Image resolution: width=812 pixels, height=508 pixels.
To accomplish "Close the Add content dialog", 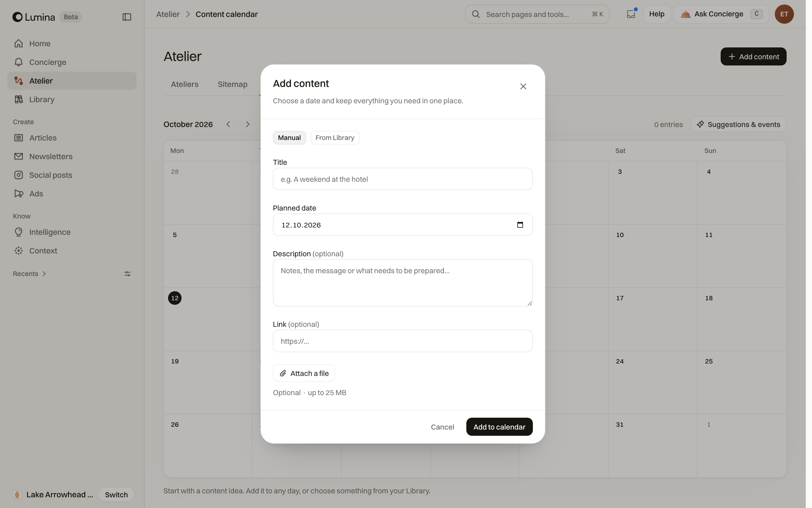I will [523, 86].
